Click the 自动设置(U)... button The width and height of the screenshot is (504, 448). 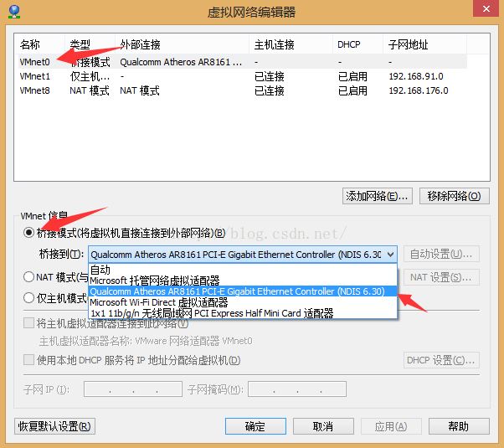point(441,255)
